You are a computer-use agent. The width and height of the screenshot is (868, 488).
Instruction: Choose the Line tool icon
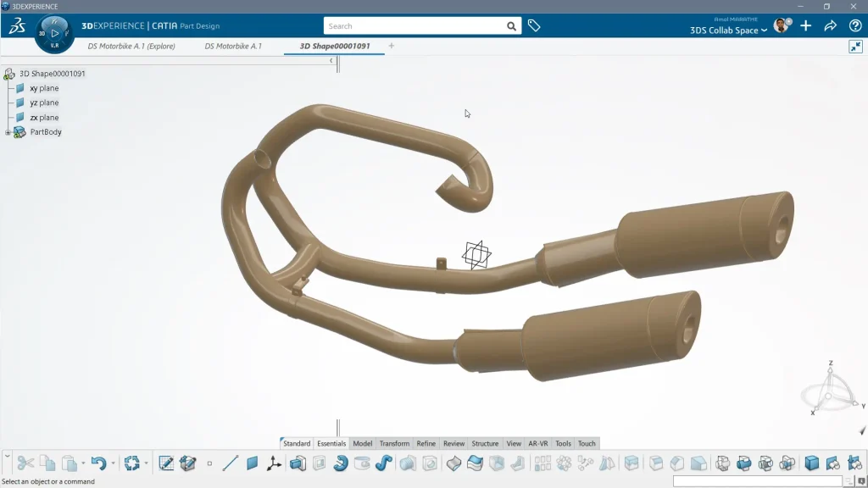pos(231,463)
